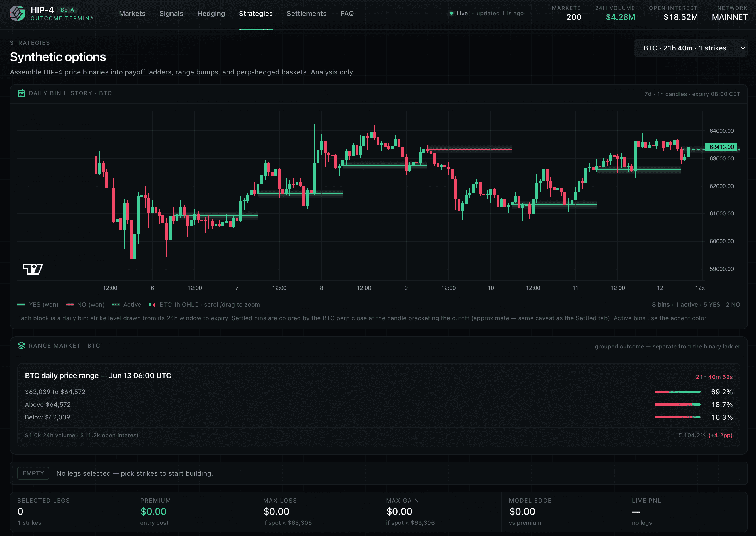Click the 16.3% probability bar for Below $62,039
756x536 pixels.
point(677,417)
